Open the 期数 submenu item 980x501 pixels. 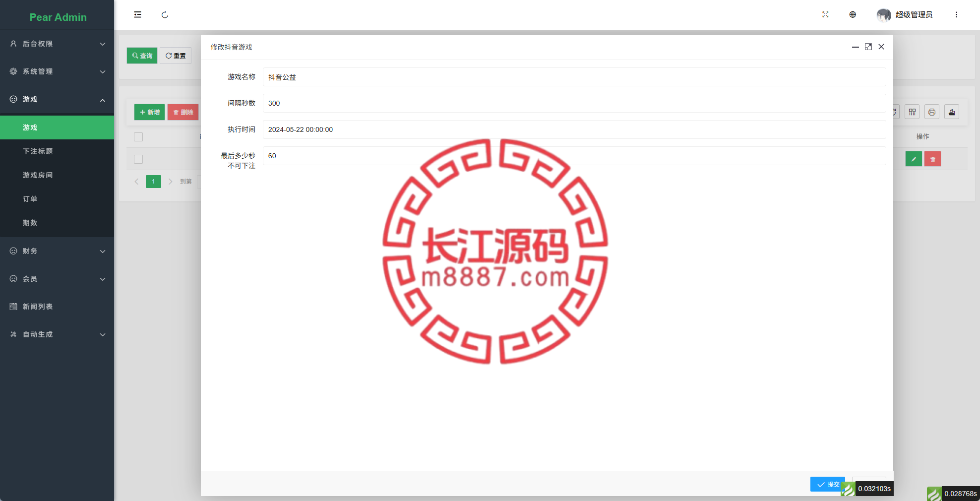point(57,223)
